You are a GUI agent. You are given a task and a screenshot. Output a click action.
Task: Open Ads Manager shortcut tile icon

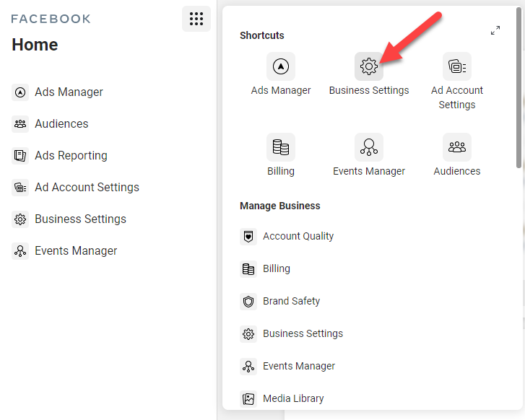coord(281,66)
